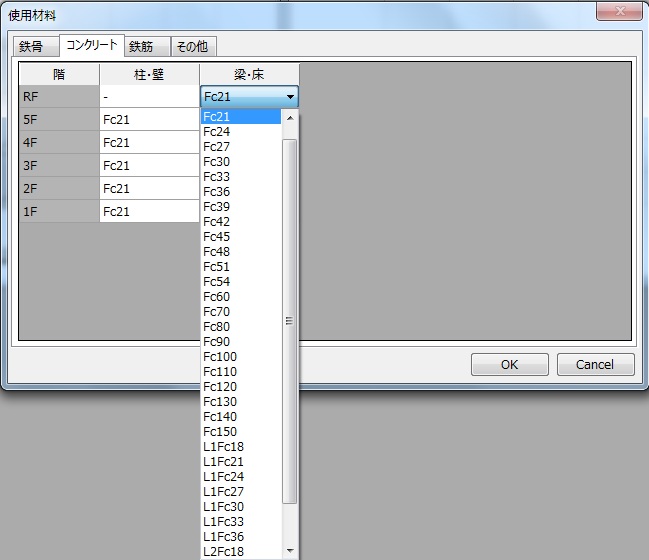Click the dropdown list scrollbar thumb

(290, 321)
